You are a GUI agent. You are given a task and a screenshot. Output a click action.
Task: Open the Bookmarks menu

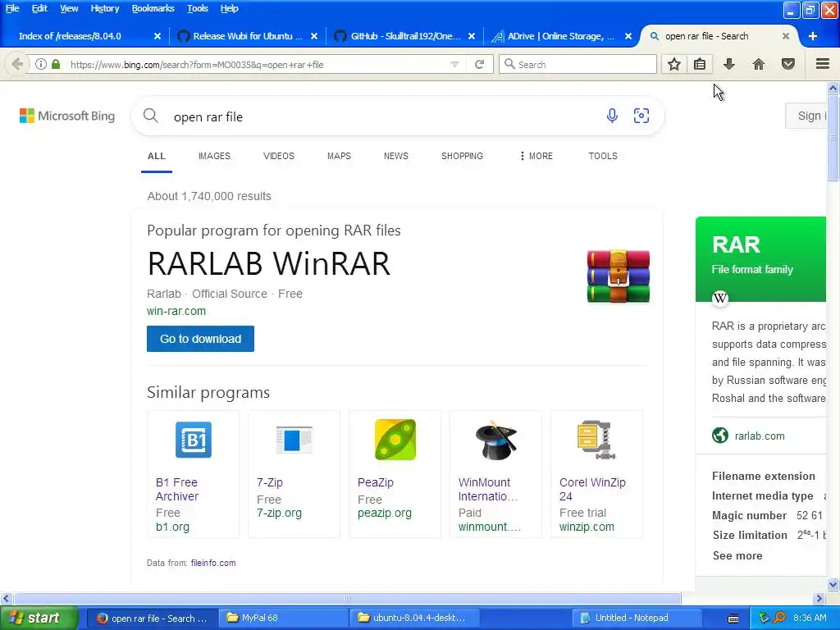click(153, 8)
